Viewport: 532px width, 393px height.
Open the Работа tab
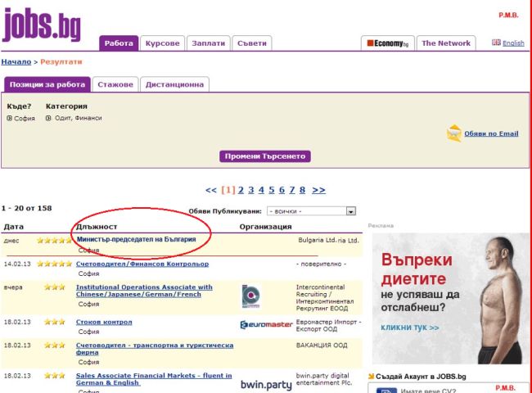tap(119, 43)
